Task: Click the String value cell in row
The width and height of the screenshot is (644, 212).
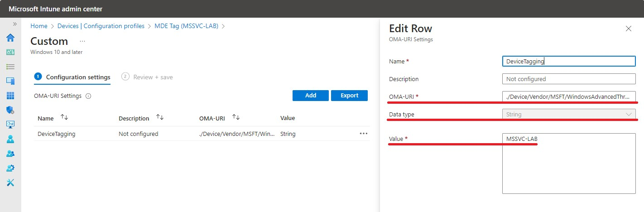Action: [288, 134]
